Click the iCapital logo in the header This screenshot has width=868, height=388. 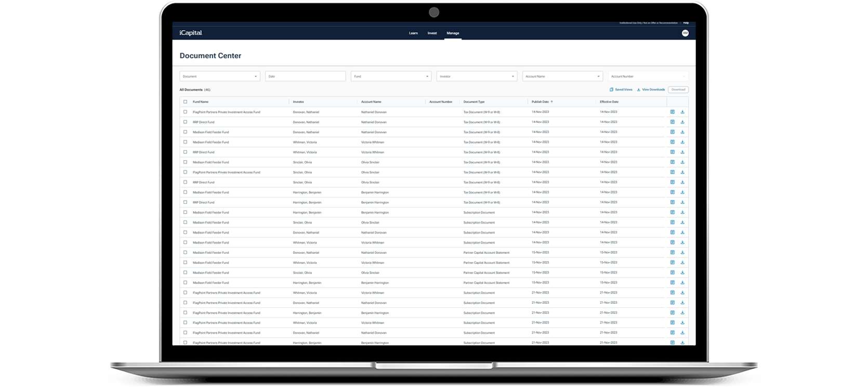point(191,33)
